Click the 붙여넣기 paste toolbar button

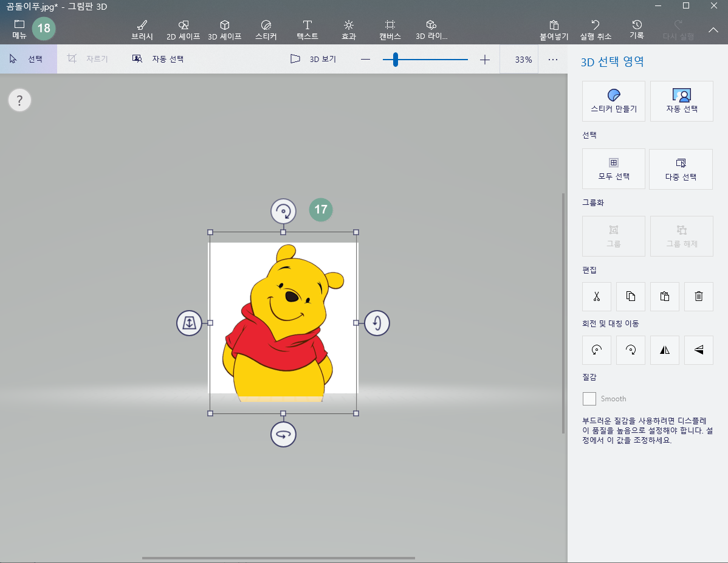coord(554,30)
